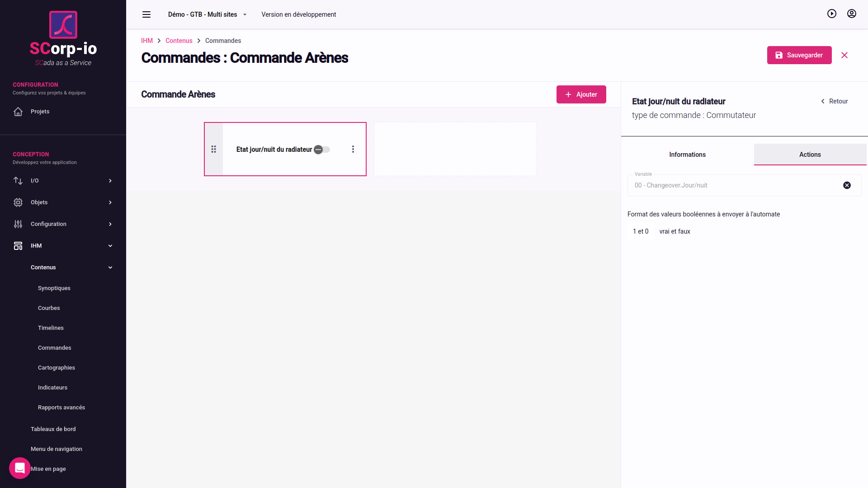
Task: Open Synoptiques in the sidebar
Action: click(54, 288)
